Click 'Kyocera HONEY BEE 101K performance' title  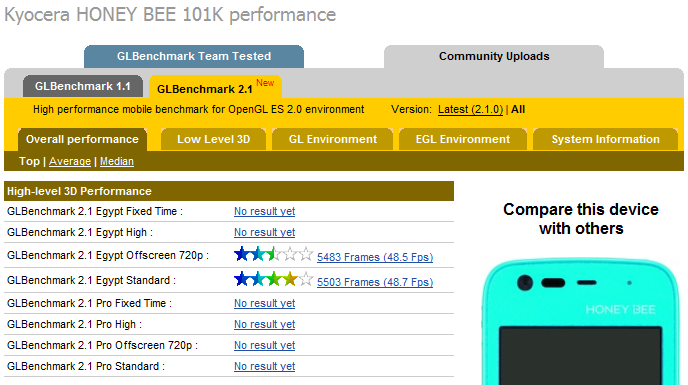[x=170, y=14]
